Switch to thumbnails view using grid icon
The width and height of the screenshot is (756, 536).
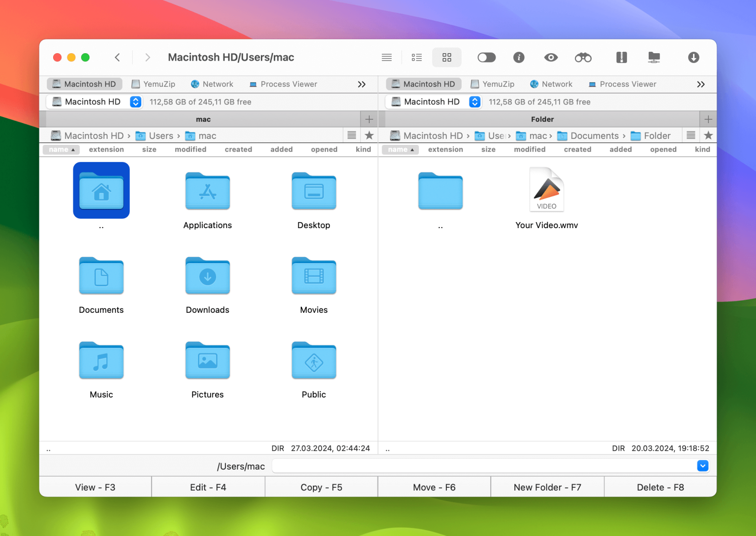(446, 57)
